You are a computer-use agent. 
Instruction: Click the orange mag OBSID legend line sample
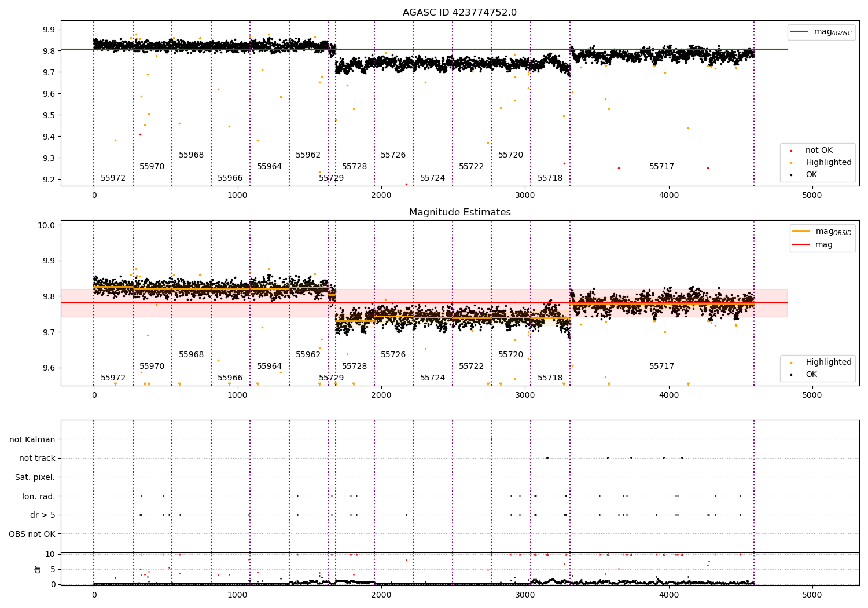tap(801, 232)
